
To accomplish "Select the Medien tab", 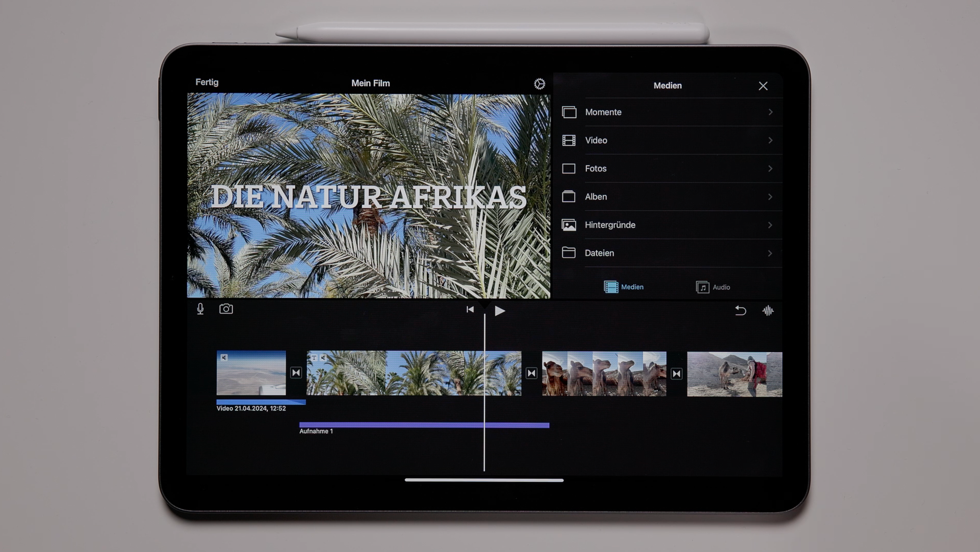I will click(x=624, y=287).
